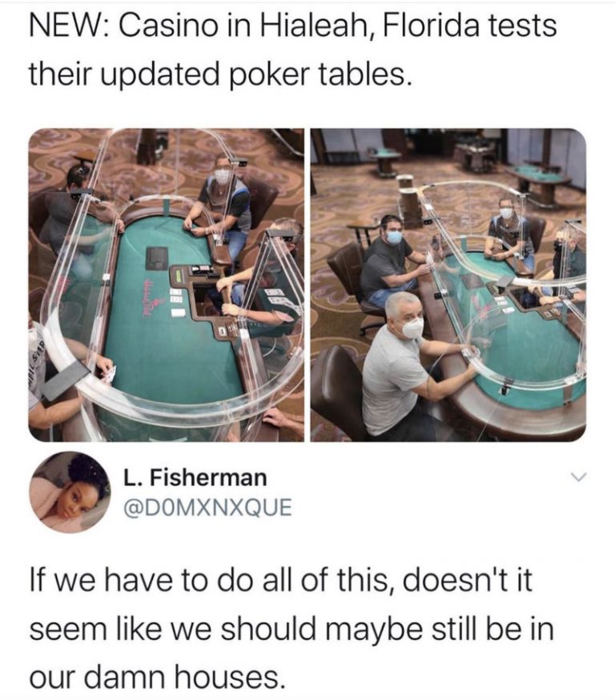Click the line "If we have to do all of this"
Viewport: 615px width, 700px height.
281,581
